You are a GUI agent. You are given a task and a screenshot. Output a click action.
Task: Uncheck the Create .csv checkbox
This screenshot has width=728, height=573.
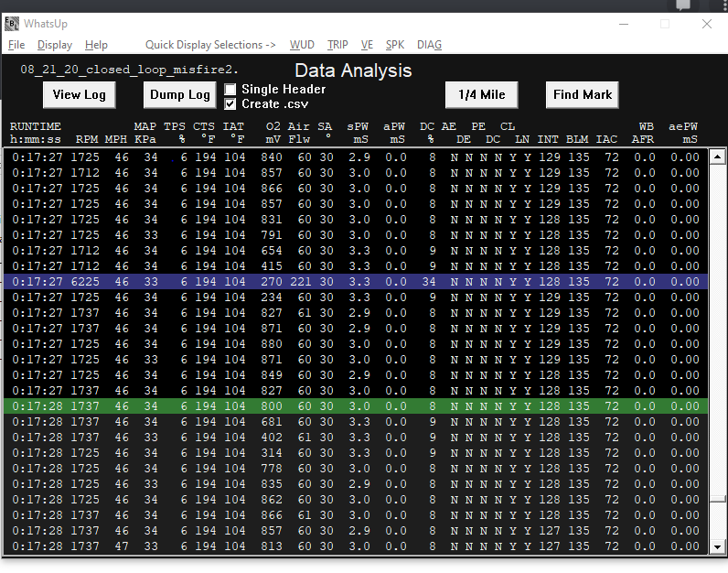pos(230,104)
